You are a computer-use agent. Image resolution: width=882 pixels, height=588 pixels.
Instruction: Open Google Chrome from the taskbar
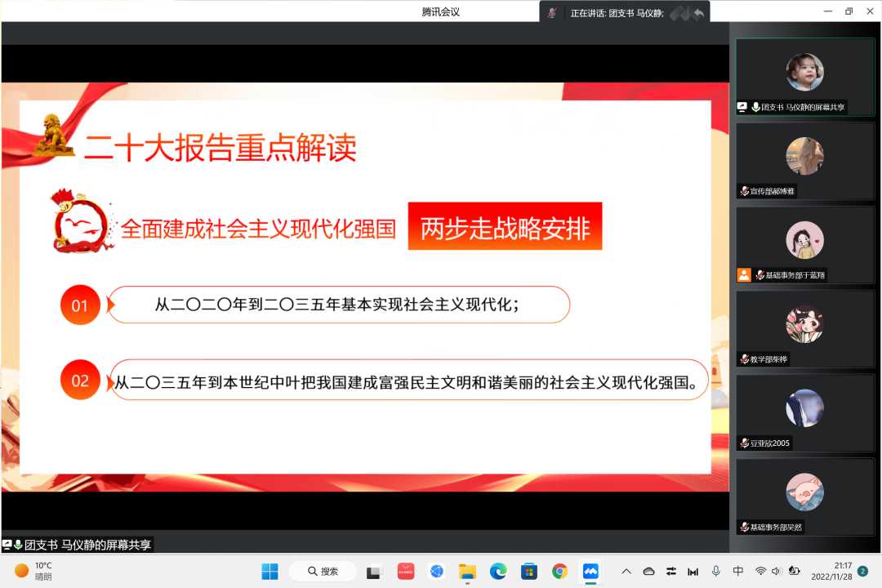click(x=559, y=571)
